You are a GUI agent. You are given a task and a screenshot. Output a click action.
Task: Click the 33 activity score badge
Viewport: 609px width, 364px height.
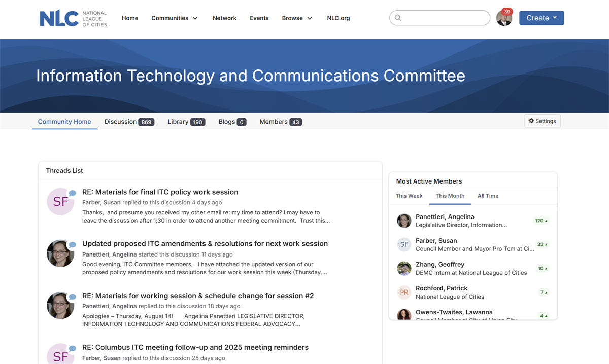pos(543,244)
